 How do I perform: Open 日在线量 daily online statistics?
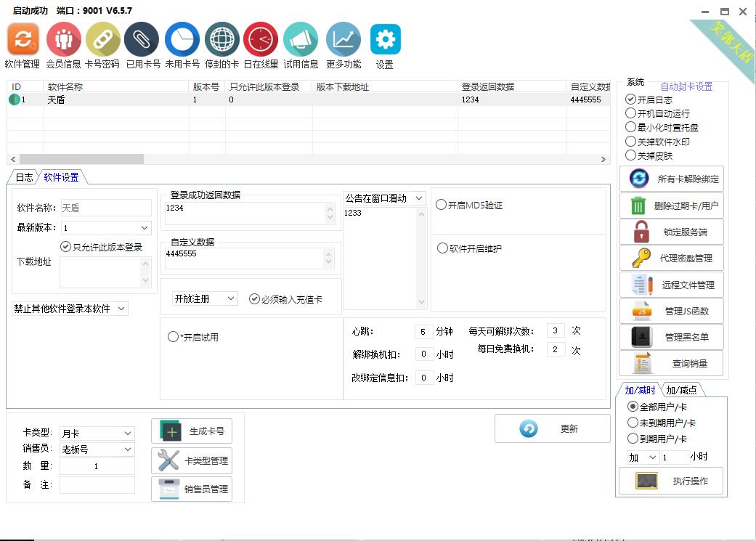260,39
